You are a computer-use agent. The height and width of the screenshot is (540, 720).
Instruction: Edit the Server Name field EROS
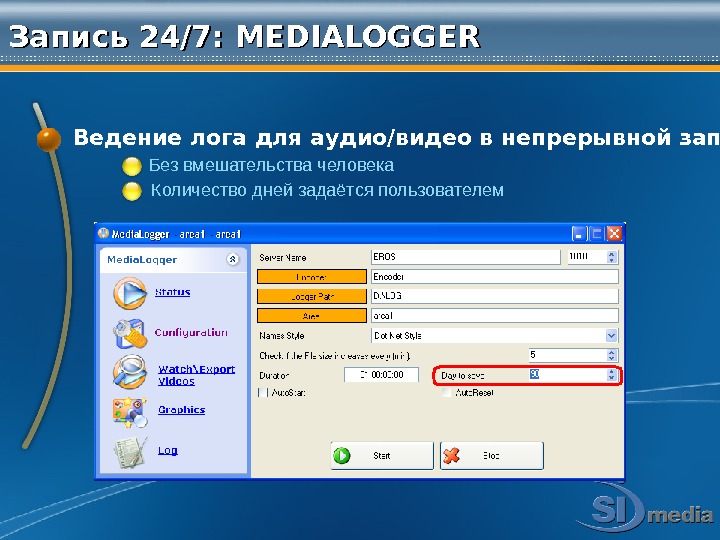pos(466,257)
